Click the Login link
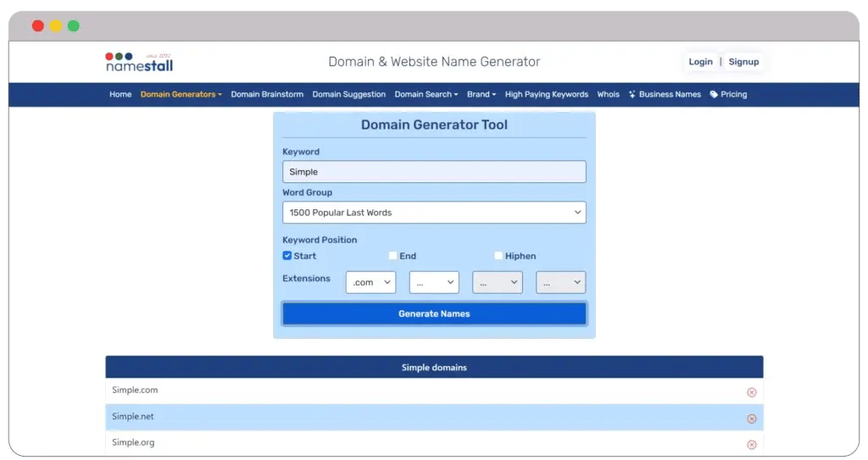Image resolution: width=868 pixels, height=460 pixels. 700,62
